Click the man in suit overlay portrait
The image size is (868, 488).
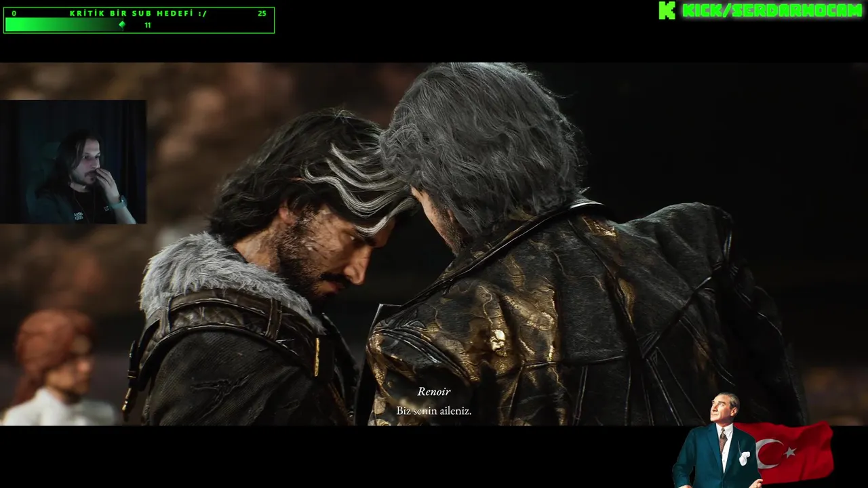click(x=717, y=440)
